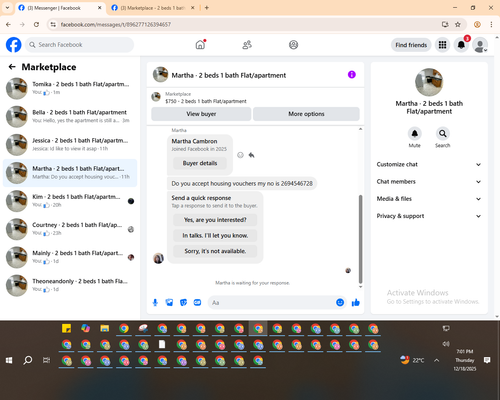Expand the Chat members section
Screen dimensions: 500x400
[x=429, y=182]
